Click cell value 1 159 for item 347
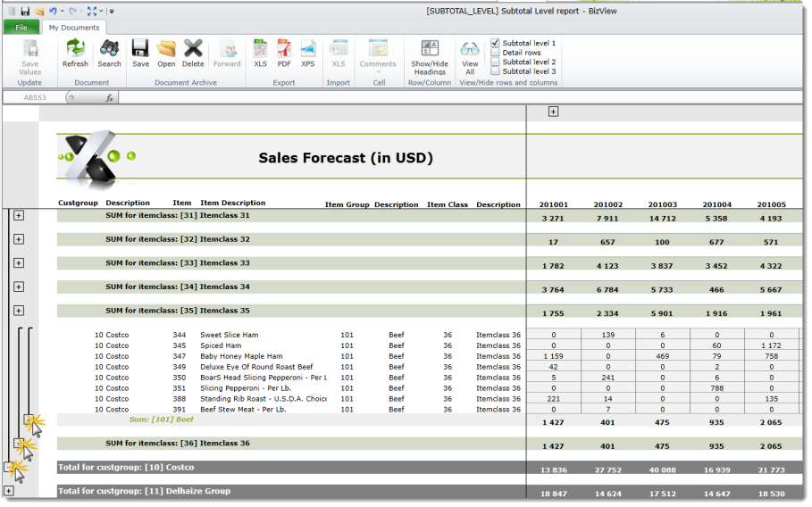812x507 pixels. 553,356
